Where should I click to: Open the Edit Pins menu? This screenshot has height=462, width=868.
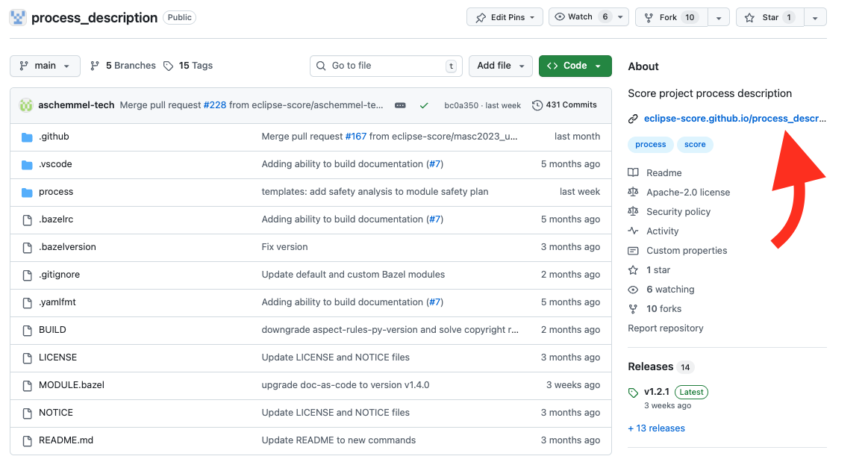point(505,16)
